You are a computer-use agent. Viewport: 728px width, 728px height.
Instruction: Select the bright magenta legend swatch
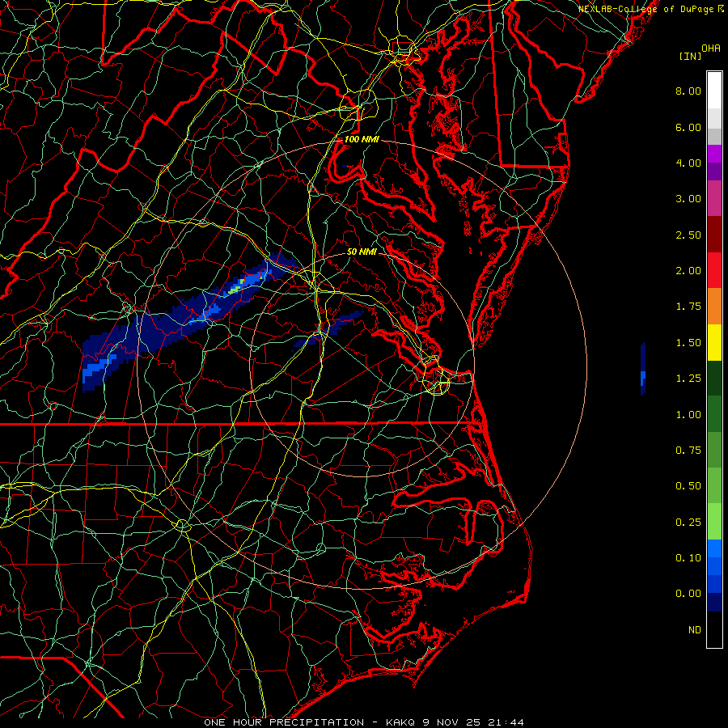click(714, 154)
